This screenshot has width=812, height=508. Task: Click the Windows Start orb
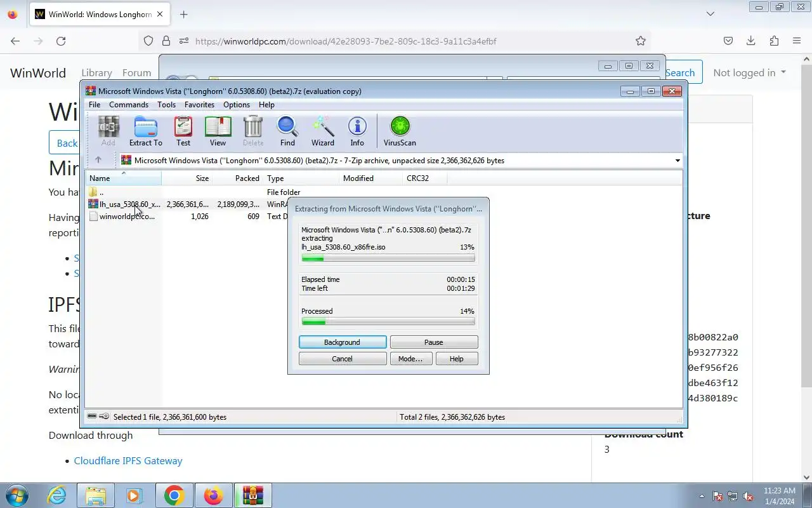[17, 495]
